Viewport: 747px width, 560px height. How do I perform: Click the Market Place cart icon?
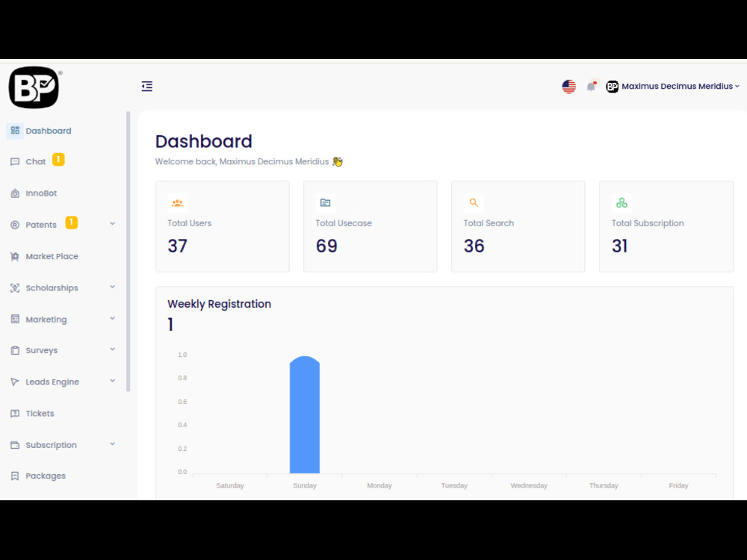pyautogui.click(x=15, y=256)
